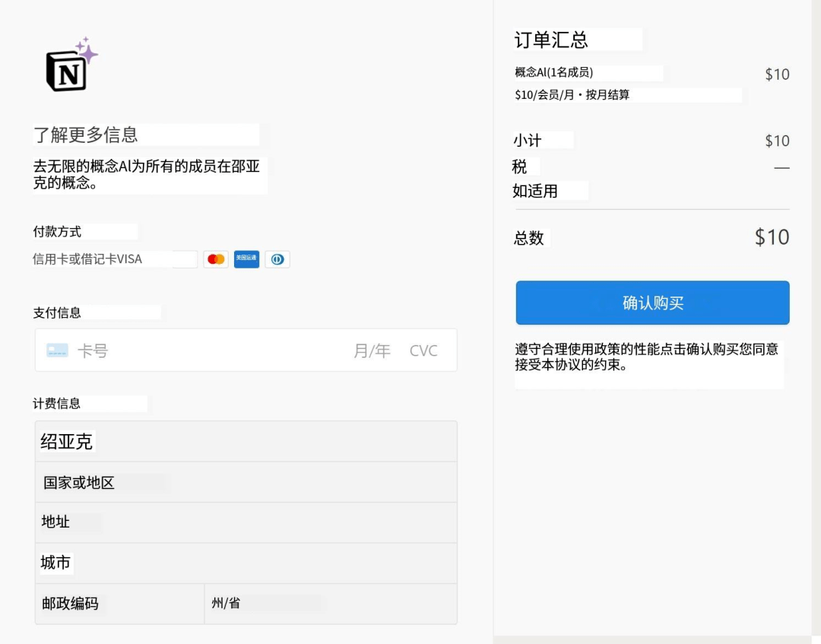Click the 付款方式 section label
Image resolution: width=821 pixels, height=644 pixels.
[57, 231]
